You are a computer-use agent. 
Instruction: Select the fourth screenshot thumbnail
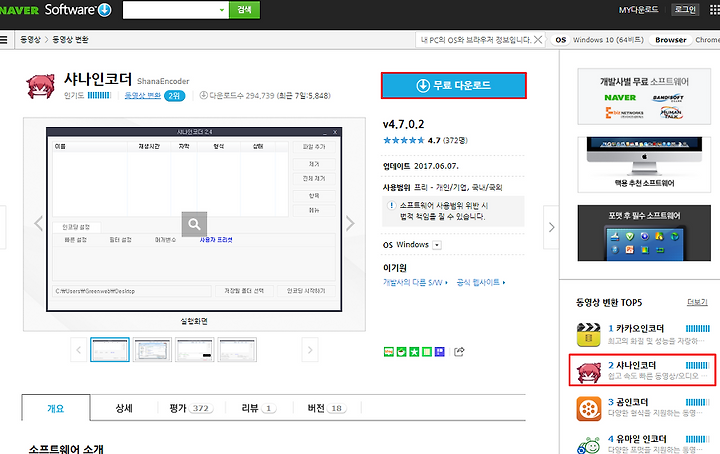(x=237, y=350)
